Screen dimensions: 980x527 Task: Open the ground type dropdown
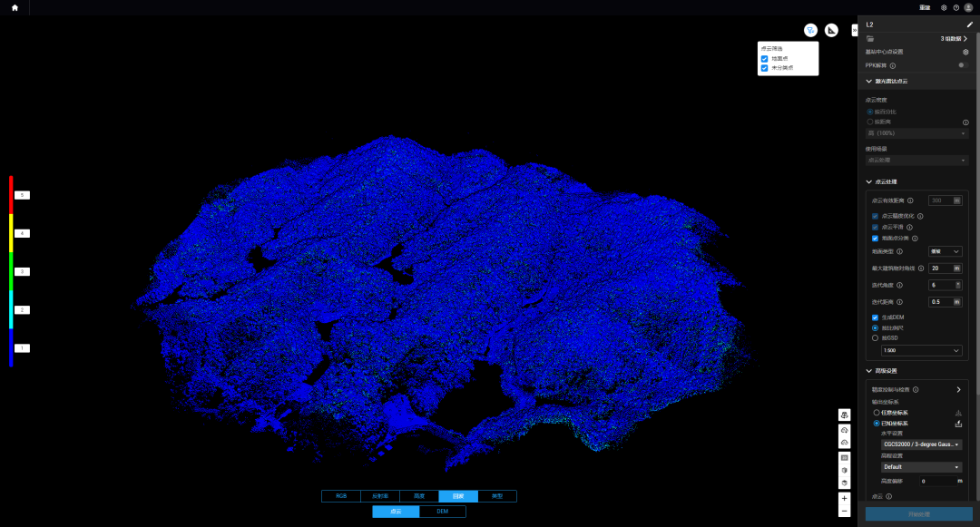click(x=945, y=251)
